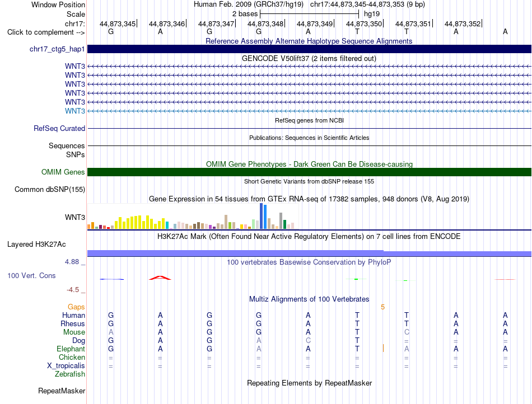This screenshot has width=532, height=404.
Task: Click the purple H3K27Ac signal band
Action: point(309,253)
